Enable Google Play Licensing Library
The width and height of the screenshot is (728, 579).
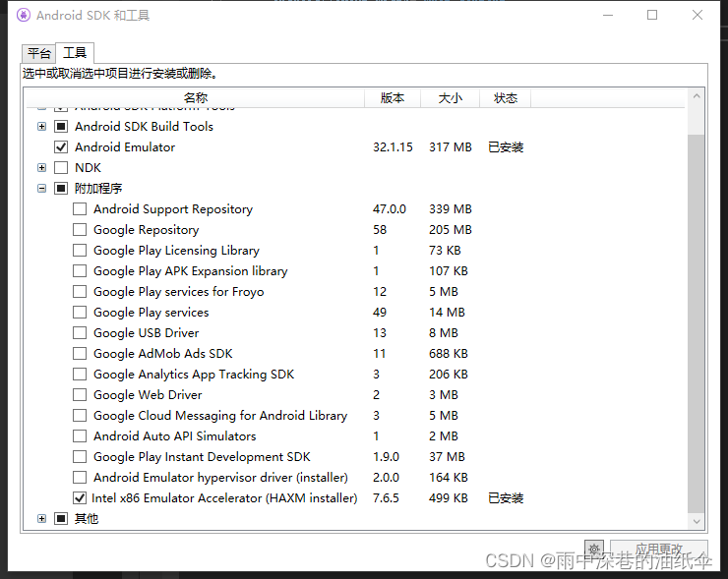tap(80, 250)
